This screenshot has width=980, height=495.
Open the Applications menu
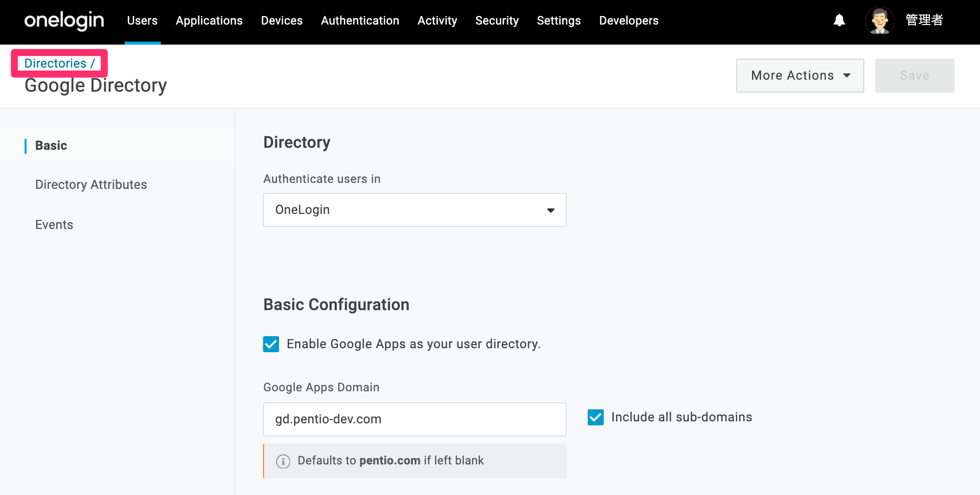point(209,21)
